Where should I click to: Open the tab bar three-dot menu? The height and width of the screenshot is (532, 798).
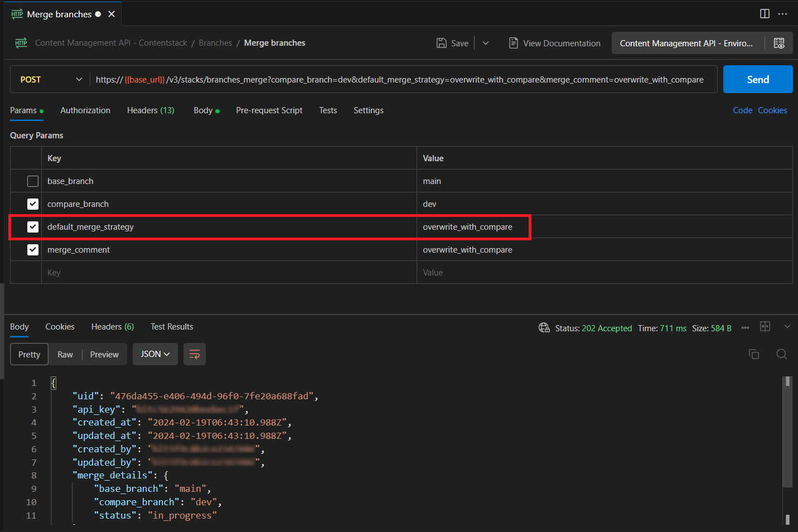click(782, 14)
